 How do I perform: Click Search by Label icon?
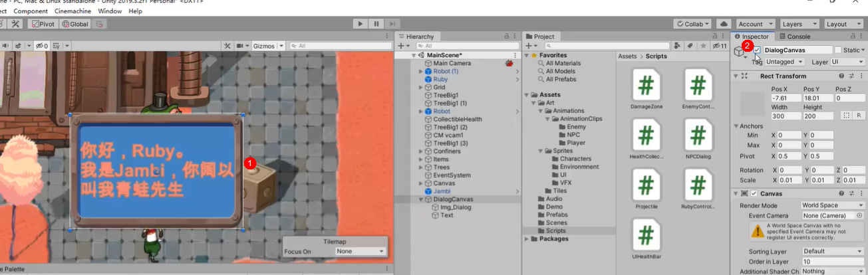click(x=690, y=46)
